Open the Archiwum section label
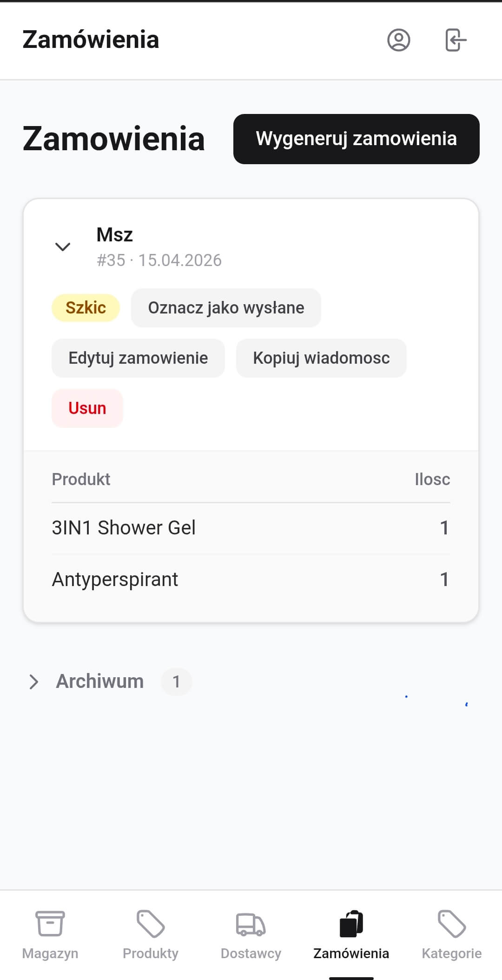502x980 pixels. [100, 681]
